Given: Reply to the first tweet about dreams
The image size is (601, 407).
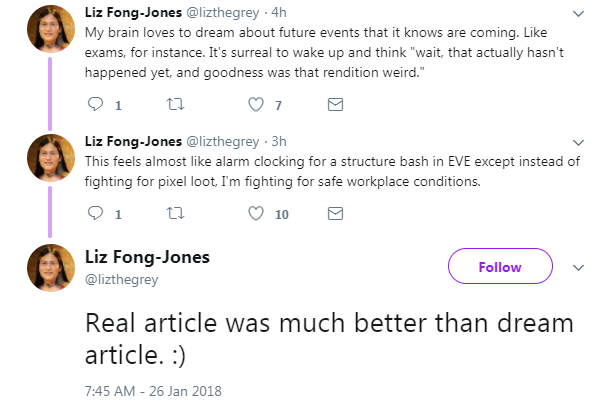Looking at the screenshot, I should (x=95, y=104).
